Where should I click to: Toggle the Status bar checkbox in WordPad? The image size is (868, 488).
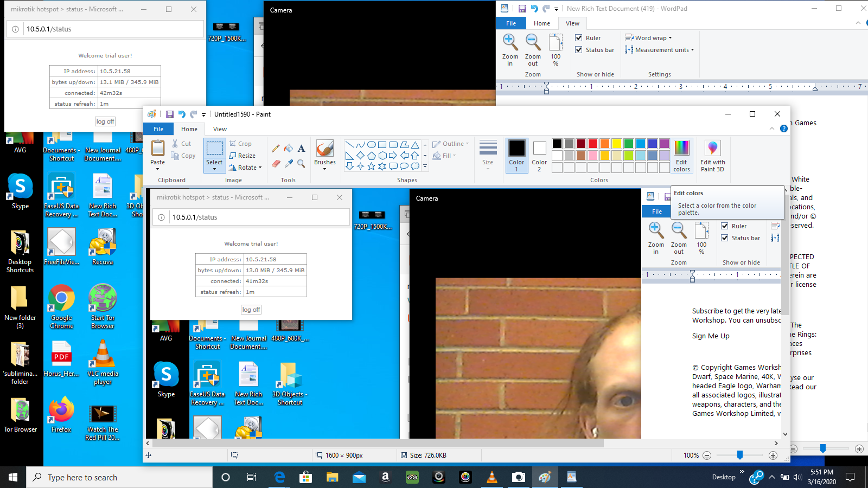coord(579,50)
